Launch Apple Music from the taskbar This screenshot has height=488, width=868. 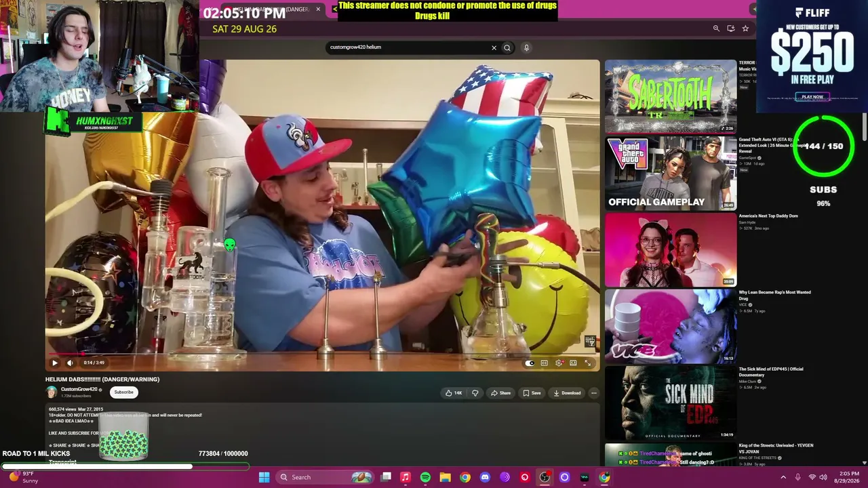click(406, 477)
